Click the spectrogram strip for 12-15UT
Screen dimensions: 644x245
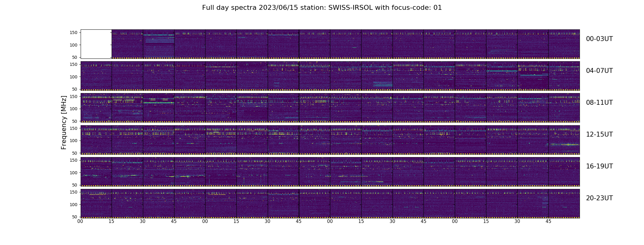[330, 140]
